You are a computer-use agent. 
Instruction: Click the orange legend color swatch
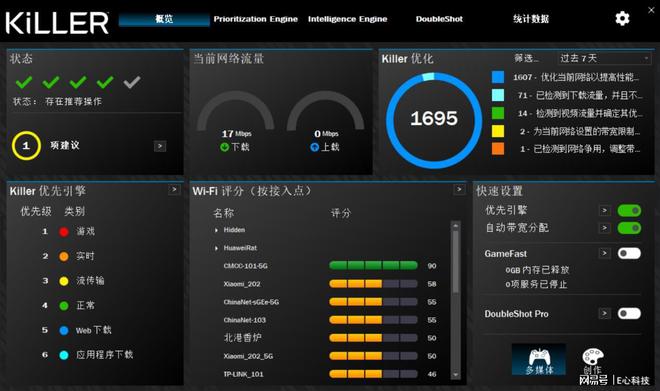coord(498,149)
